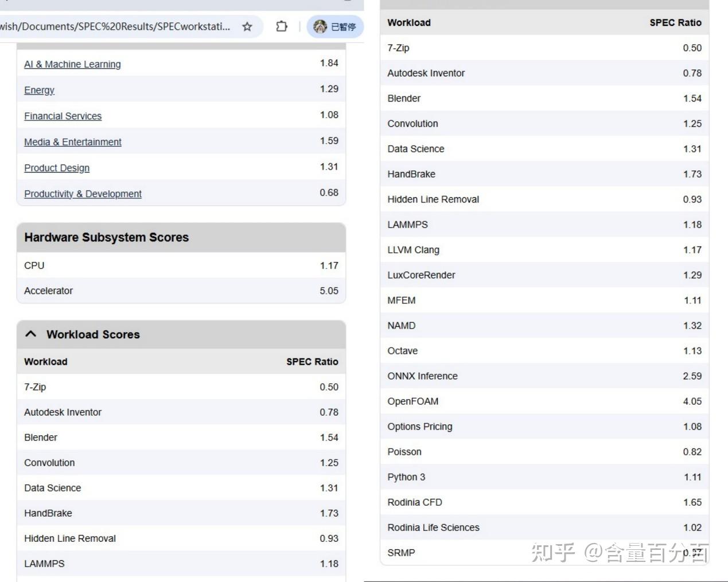Select the Octave workload label
The width and height of the screenshot is (728, 582).
[402, 351]
